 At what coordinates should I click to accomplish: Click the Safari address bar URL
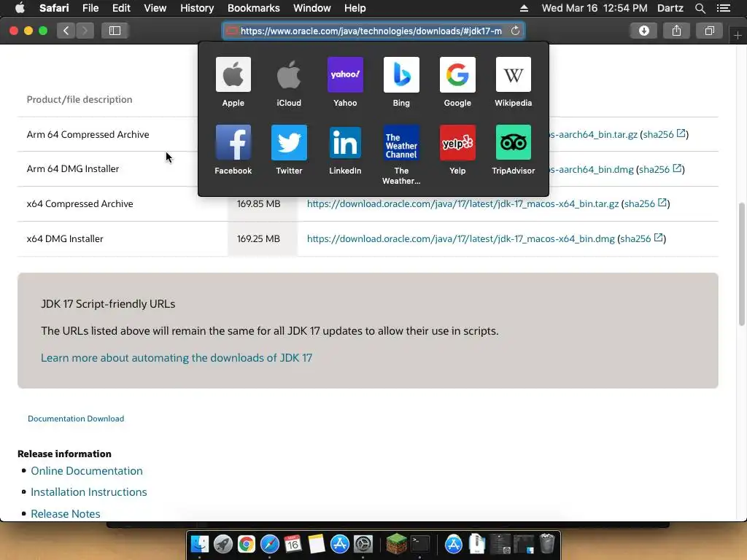[x=371, y=31]
